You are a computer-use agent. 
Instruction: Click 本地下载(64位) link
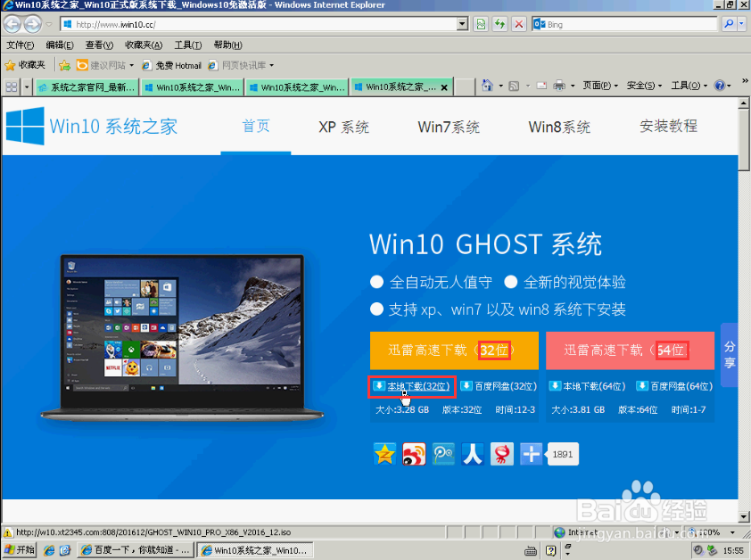tap(594, 386)
